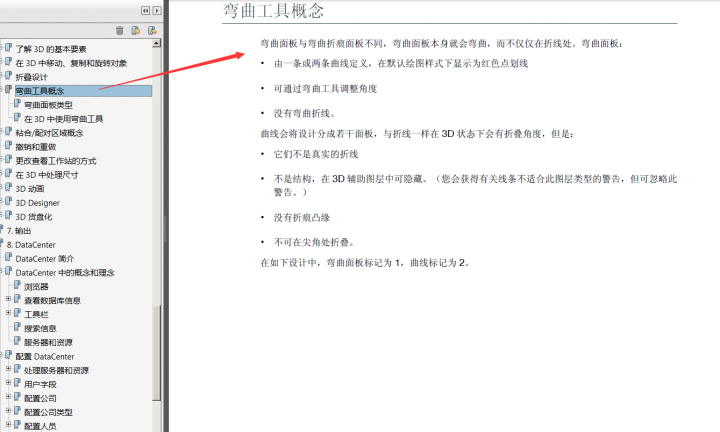
Task: Click the bookmark icon beside 3D Designer
Action: (x=9, y=202)
